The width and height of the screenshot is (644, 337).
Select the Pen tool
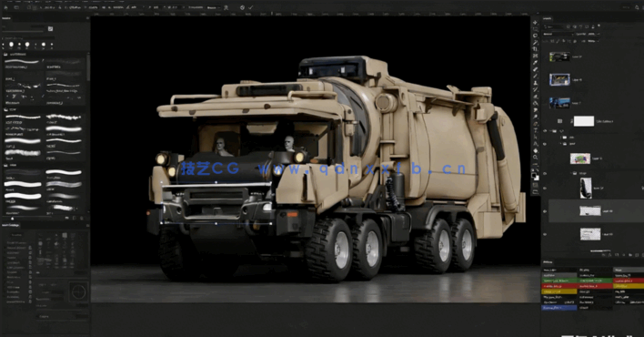click(x=535, y=124)
